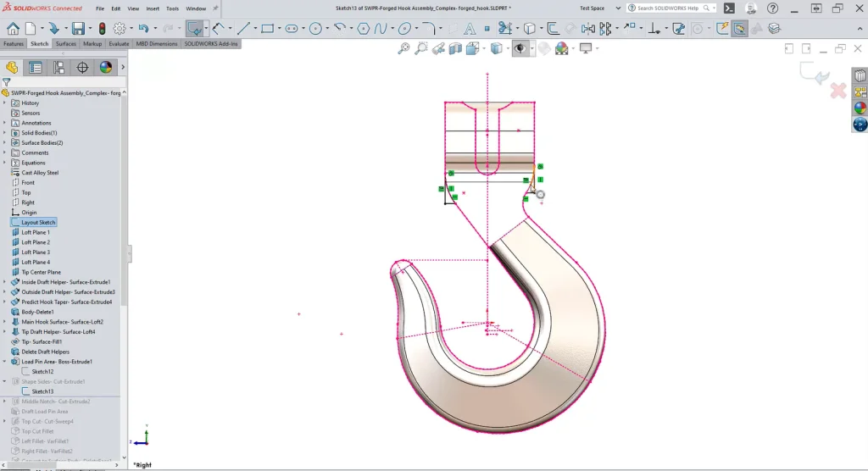The width and height of the screenshot is (868, 471).
Task: Open the Insert menu
Action: [x=153, y=8]
